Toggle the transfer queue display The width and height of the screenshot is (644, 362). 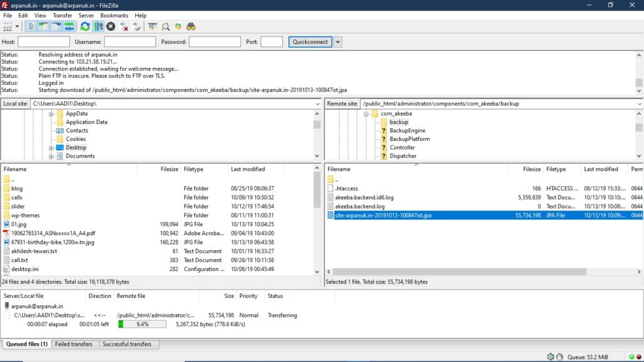(69, 26)
